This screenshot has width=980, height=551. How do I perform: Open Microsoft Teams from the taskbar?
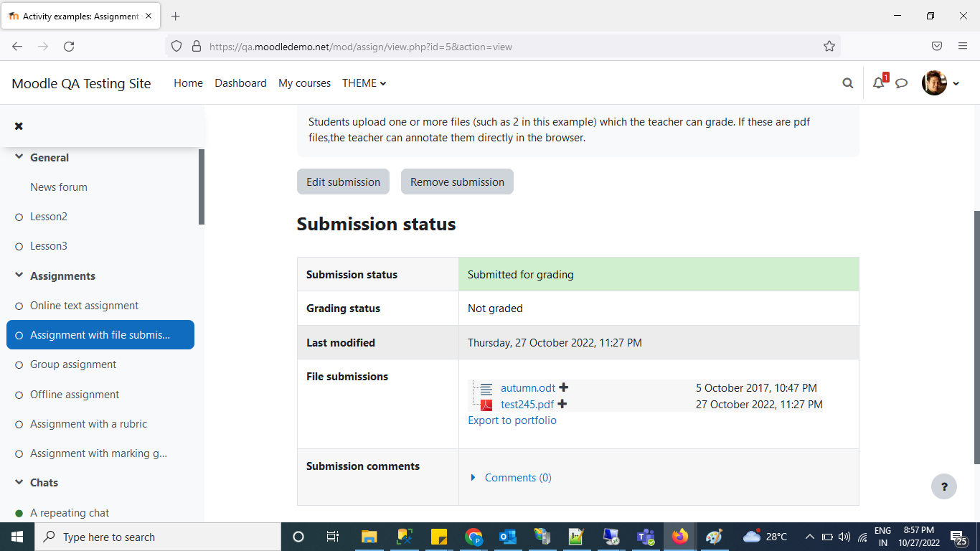(646, 537)
